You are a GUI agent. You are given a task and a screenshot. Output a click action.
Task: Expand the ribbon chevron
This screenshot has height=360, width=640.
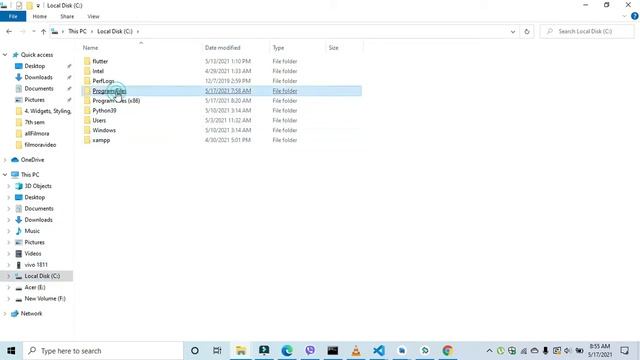pos(624,16)
